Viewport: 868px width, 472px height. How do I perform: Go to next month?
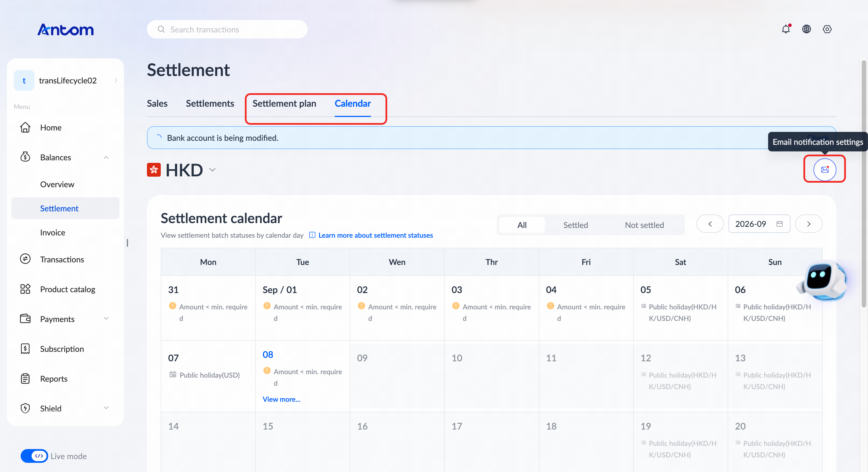tap(808, 224)
